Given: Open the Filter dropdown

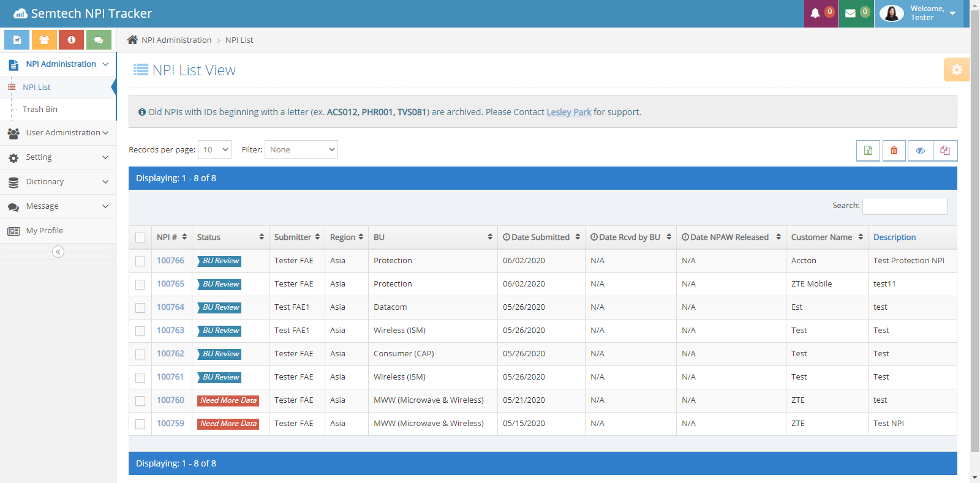Looking at the screenshot, I should (301, 149).
